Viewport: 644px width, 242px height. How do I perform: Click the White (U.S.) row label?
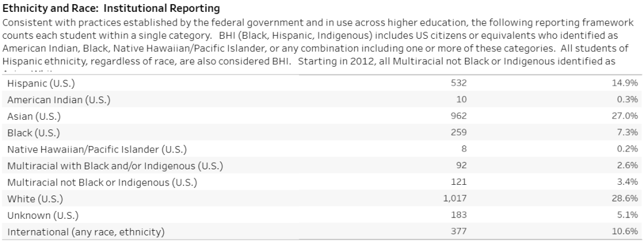[35, 199]
